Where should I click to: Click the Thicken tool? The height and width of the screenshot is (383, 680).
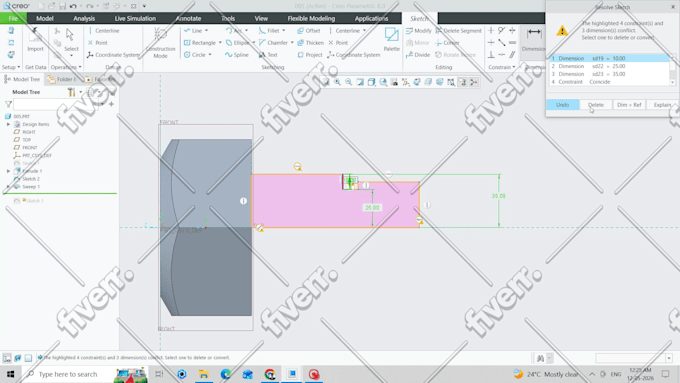(311, 43)
